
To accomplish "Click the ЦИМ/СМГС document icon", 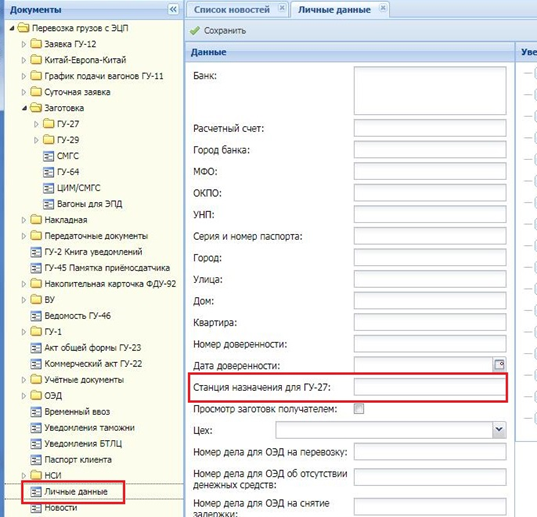I will [x=48, y=188].
